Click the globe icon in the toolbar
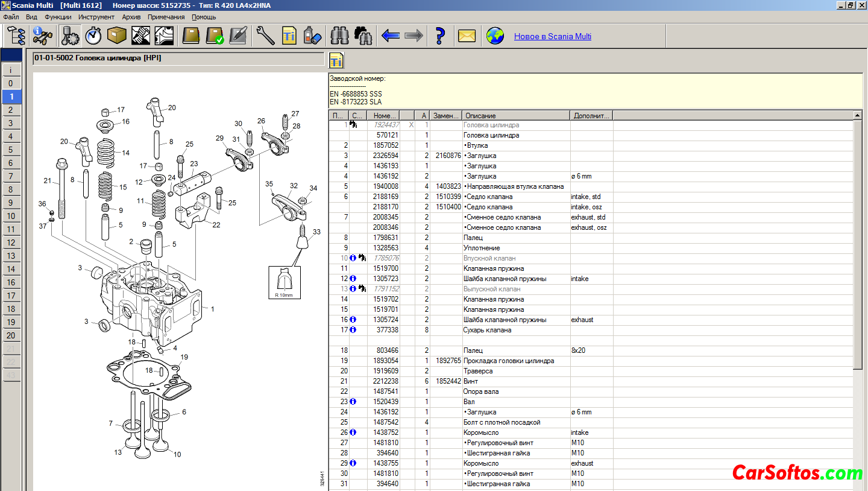The image size is (868, 491). [495, 36]
